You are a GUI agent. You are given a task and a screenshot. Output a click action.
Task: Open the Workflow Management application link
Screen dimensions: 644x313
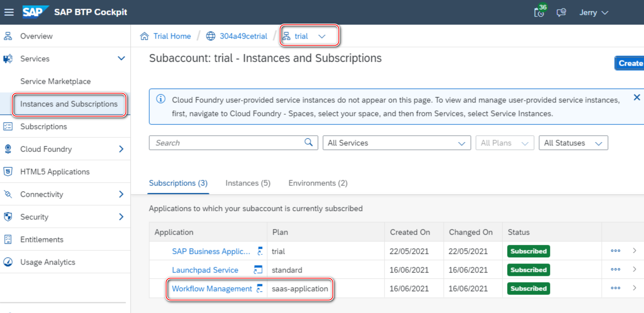point(212,289)
